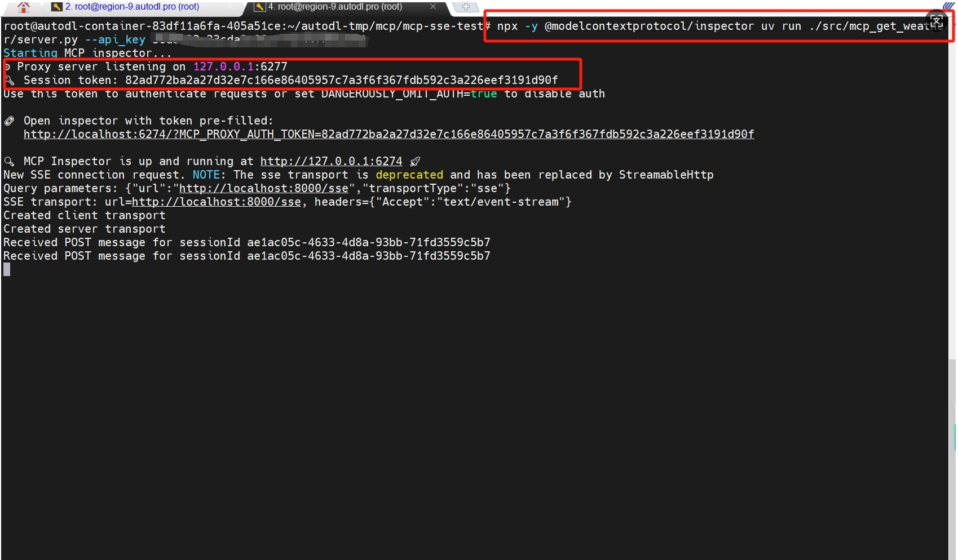Open the home tab with the house icon

24,7
